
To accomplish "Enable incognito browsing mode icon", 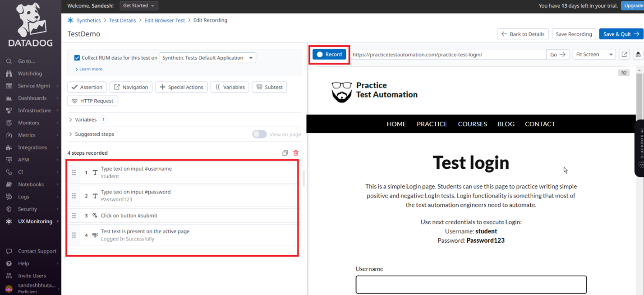I will point(638,54).
